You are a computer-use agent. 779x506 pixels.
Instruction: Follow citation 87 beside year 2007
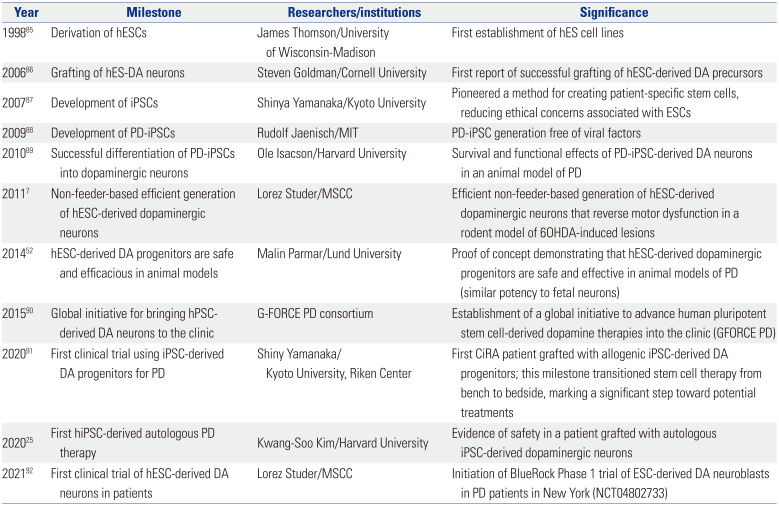[31, 91]
